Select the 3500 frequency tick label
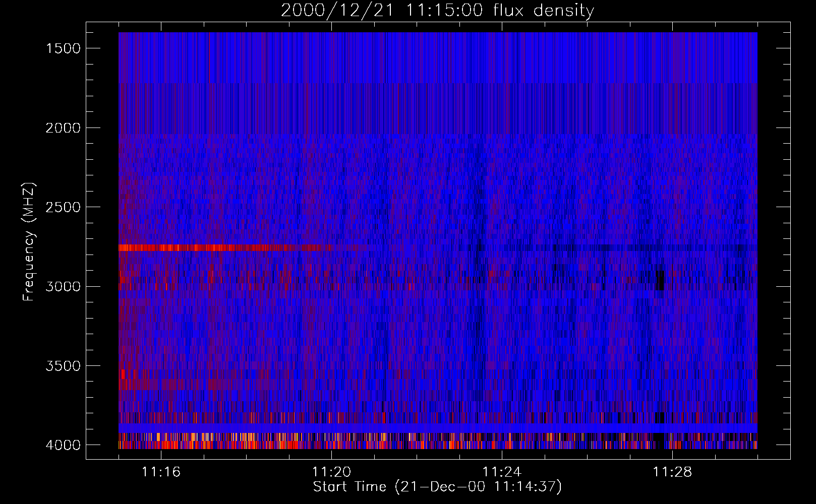Image resolution: width=816 pixels, height=504 pixels. (63, 366)
